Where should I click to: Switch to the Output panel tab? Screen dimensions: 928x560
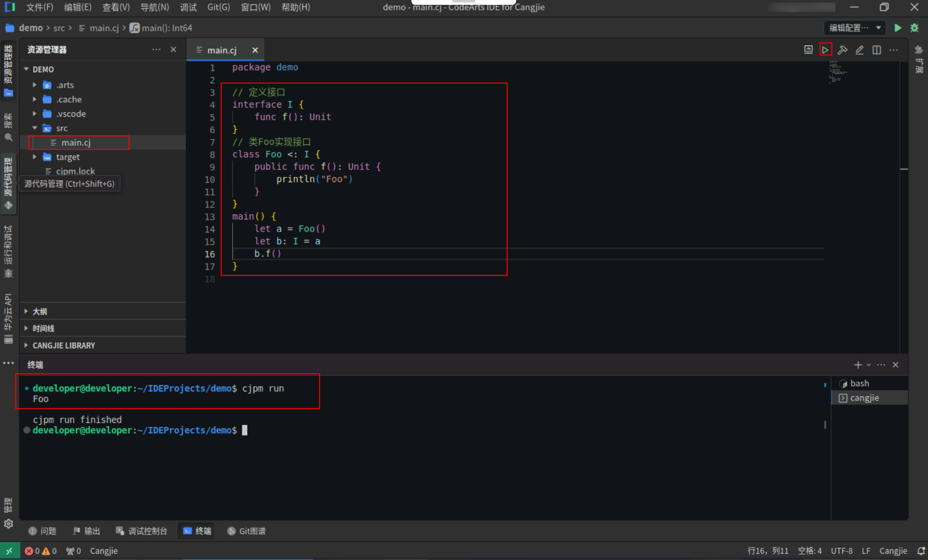point(87,531)
